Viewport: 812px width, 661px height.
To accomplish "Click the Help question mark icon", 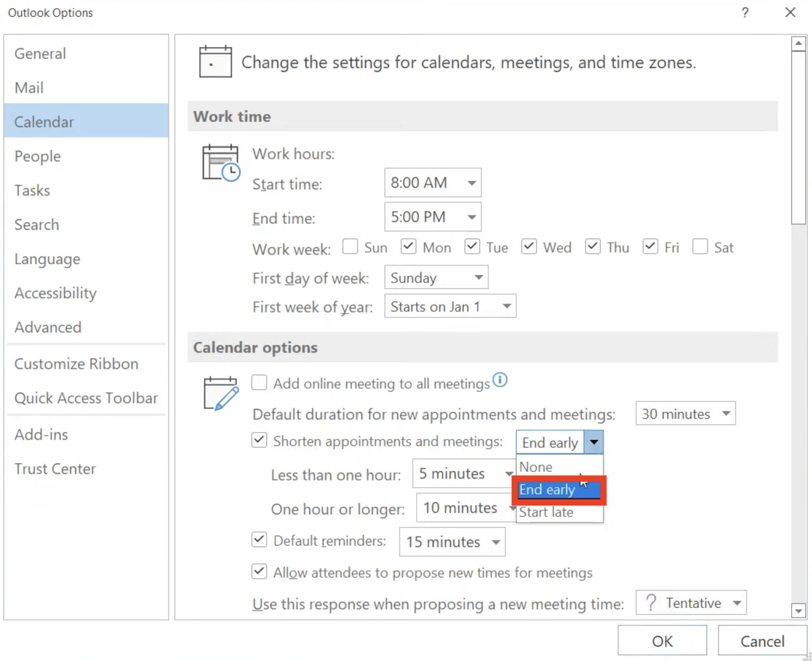I will (745, 12).
